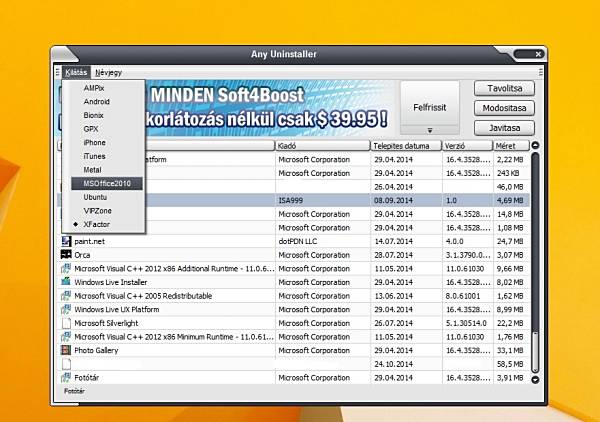Viewport: 600px width, 422px height.
Task: Click the 3.1.3790.0 version cell for Orca
Action: click(x=468, y=255)
